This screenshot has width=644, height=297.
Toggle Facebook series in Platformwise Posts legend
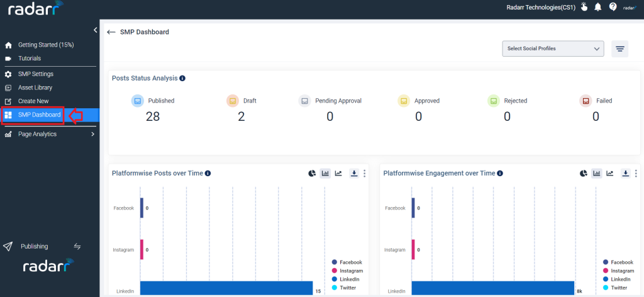347,262
